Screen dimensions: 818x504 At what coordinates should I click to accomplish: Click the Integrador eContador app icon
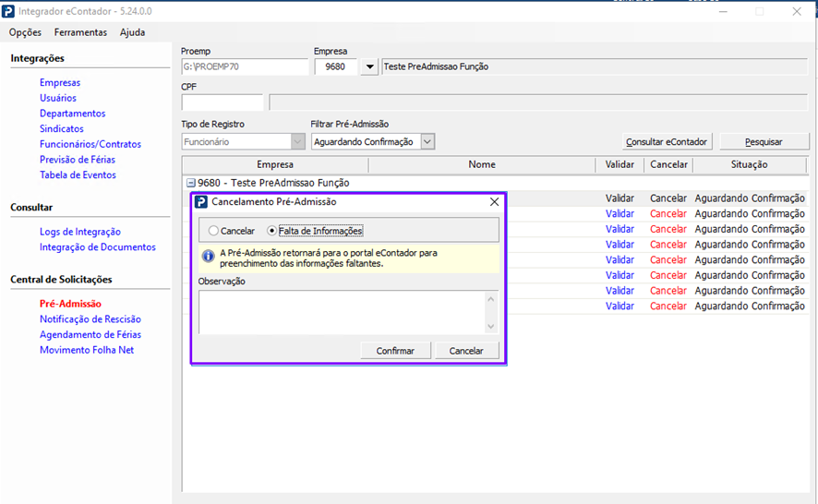point(7,11)
